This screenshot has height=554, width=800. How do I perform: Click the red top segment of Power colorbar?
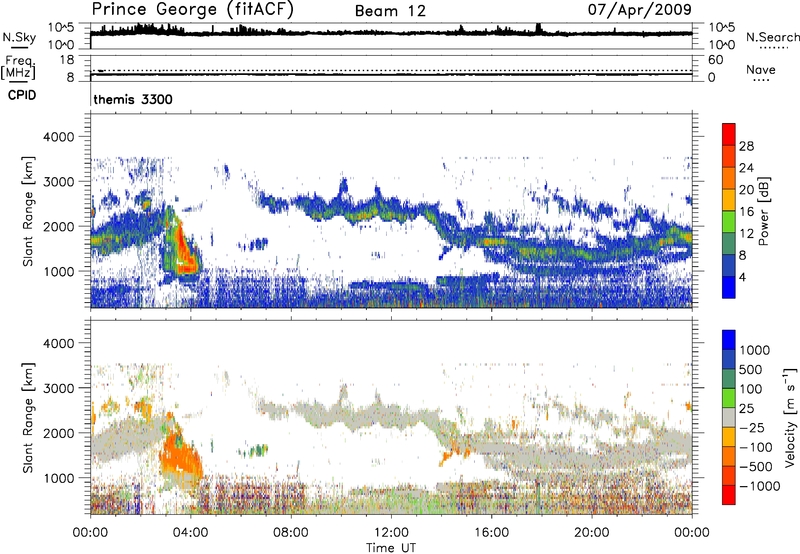[729, 133]
